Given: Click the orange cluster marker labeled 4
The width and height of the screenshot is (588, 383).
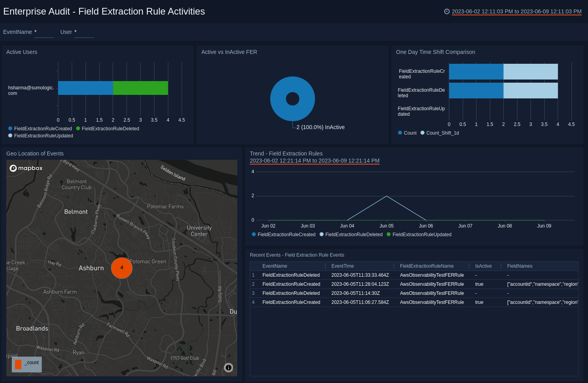Looking at the screenshot, I should (122, 268).
